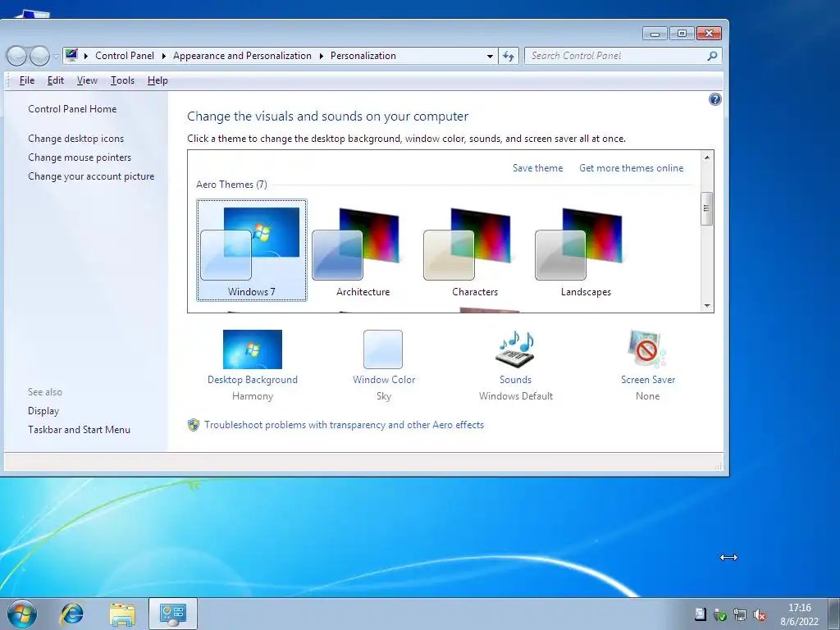The width and height of the screenshot is (840, 630).
Task: Open the Help menu
Action: point(157,80)
